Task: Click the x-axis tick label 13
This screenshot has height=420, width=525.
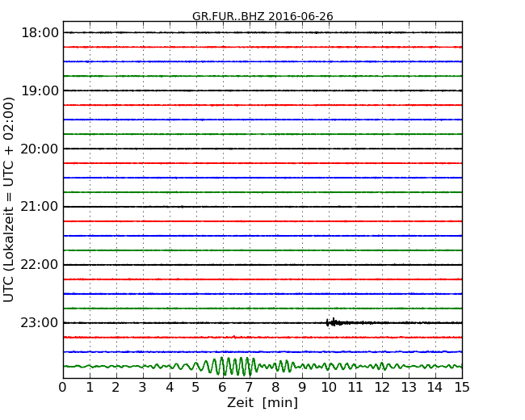Action: tap(409, 388)
